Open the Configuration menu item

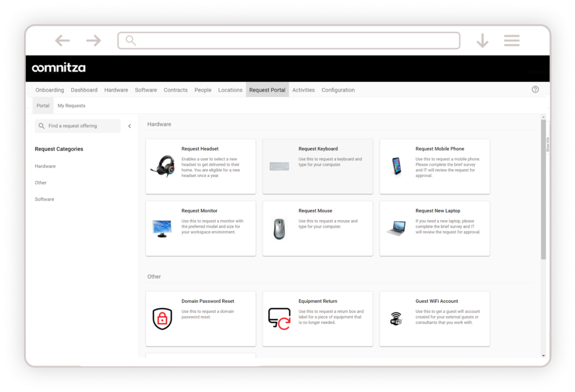[337, 90]
